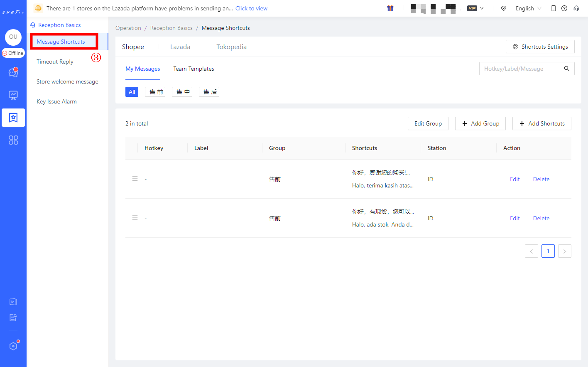Image resolution: width=588 pixels, height=367 pixels.
Task: Click the Operation breadcrumb
Action: point(128,28)
